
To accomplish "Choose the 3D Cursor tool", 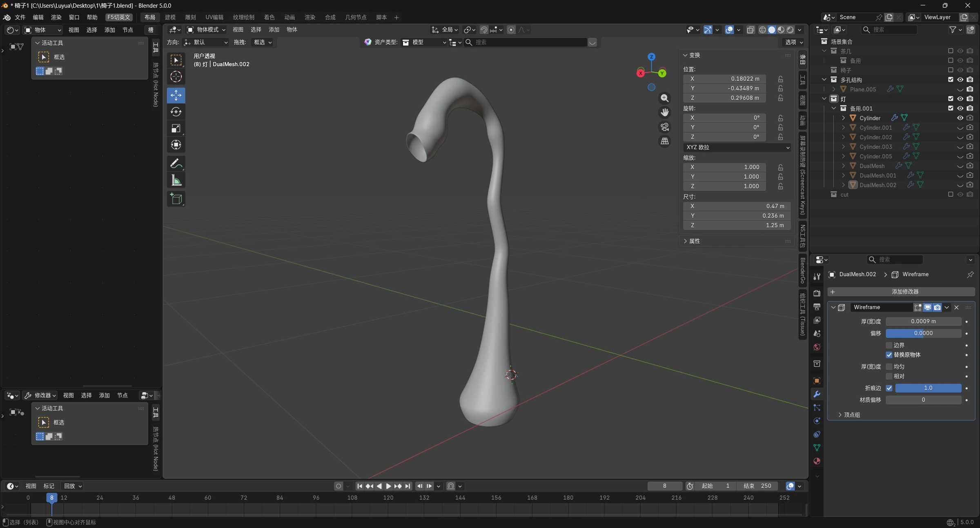I will pyautogui.click(x=176, y=77).
